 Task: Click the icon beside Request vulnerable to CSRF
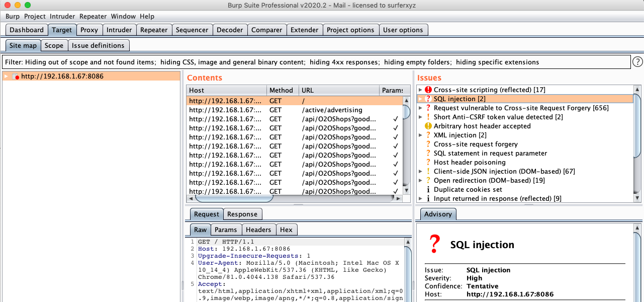tap(428, 108)
